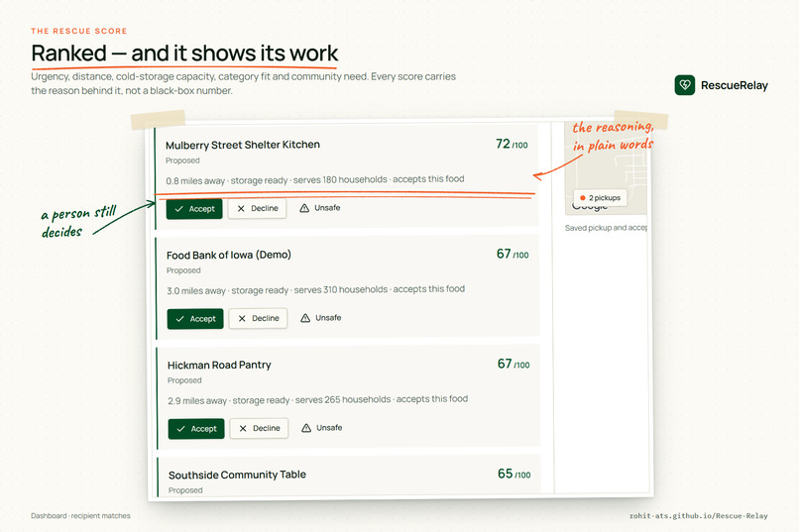Select the Southside Community Table title
This screenshot has width=799, height=532.
point(237,475)
